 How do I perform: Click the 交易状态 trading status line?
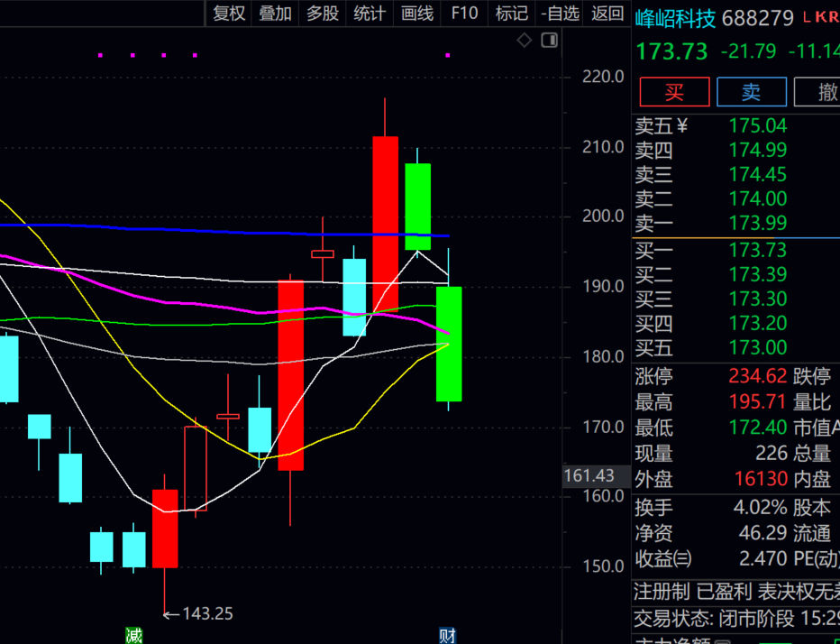[736, 620]
